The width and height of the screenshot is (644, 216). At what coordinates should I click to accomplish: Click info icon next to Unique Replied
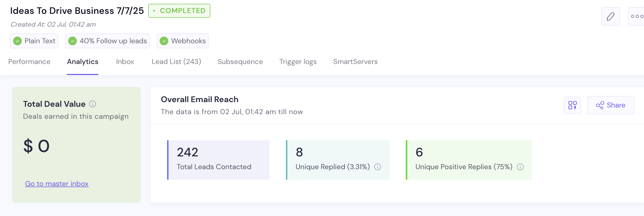tap(378, 167)
